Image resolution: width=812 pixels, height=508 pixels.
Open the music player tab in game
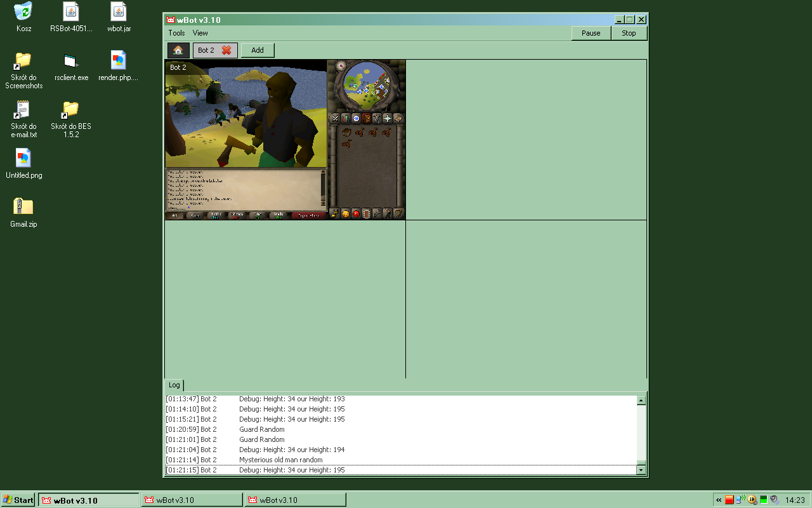click(398, 214)
